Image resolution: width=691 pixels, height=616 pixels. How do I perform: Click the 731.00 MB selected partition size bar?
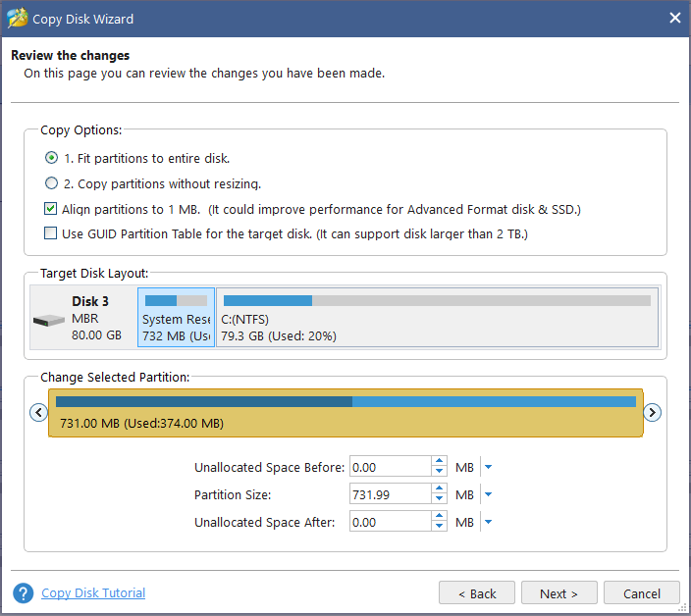pos(345,413)
